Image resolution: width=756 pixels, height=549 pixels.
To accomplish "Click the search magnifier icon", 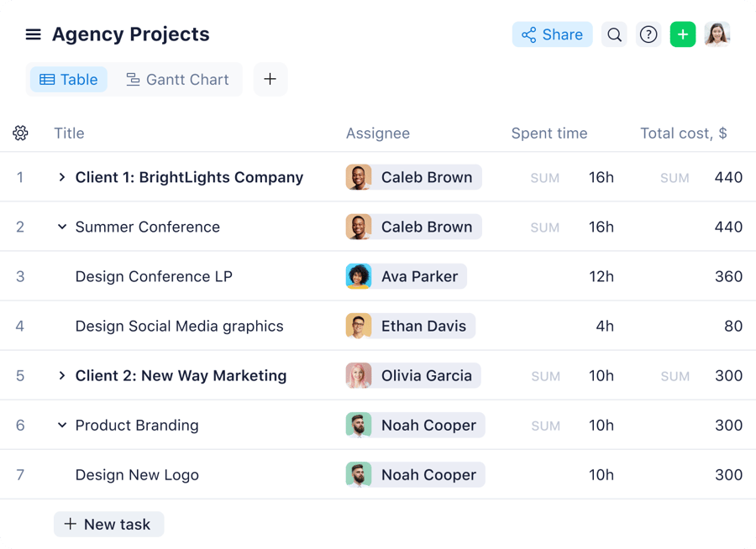I will click(x=614, y=34).
